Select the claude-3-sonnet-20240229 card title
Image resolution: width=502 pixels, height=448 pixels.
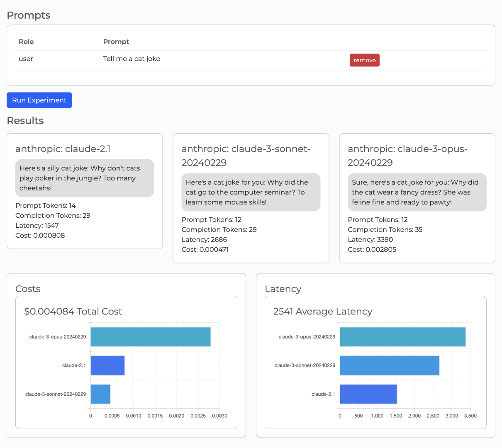pyautogui.click(x=246, y=156)
